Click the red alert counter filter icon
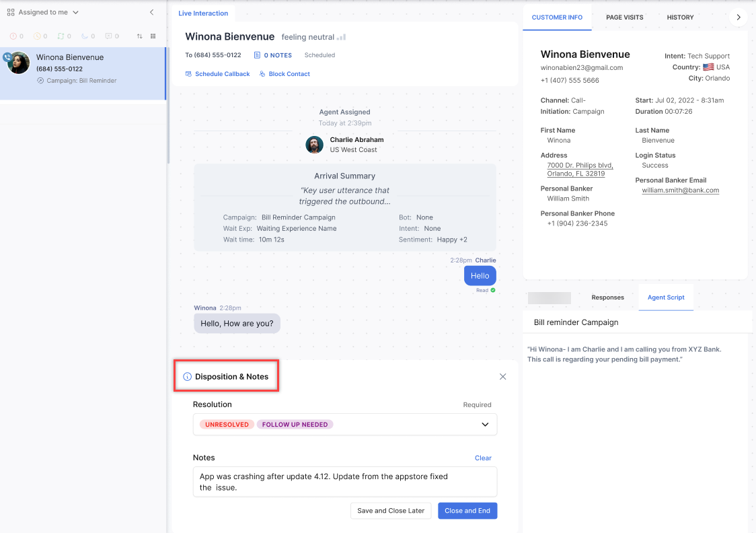Image resolution: width=756 pixels, height=533 pixels. click(x=13, y=36)
